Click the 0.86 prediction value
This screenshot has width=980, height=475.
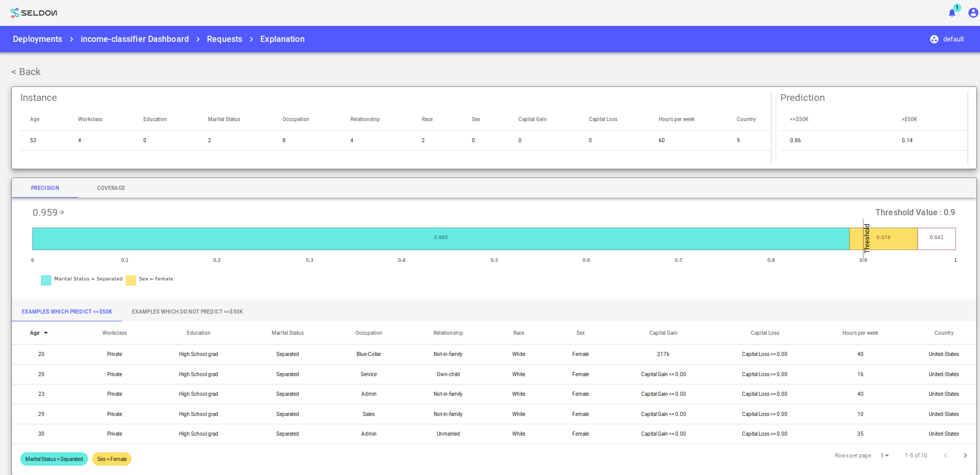[795, 141]
